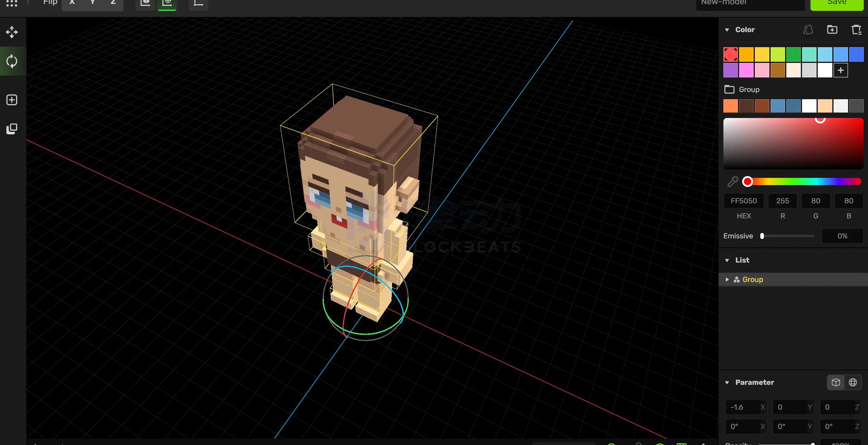Add a new color group folder
The width and height of the screenshot is (868, 445).
[832, 30]
